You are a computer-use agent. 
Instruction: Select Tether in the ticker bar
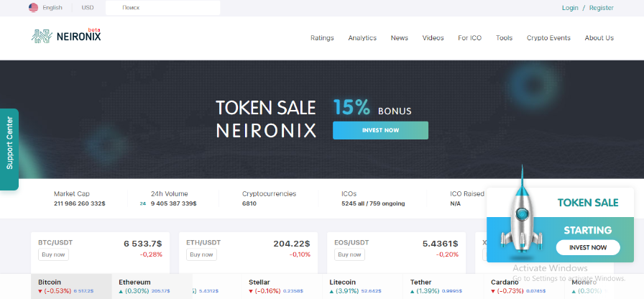point(443,286)
